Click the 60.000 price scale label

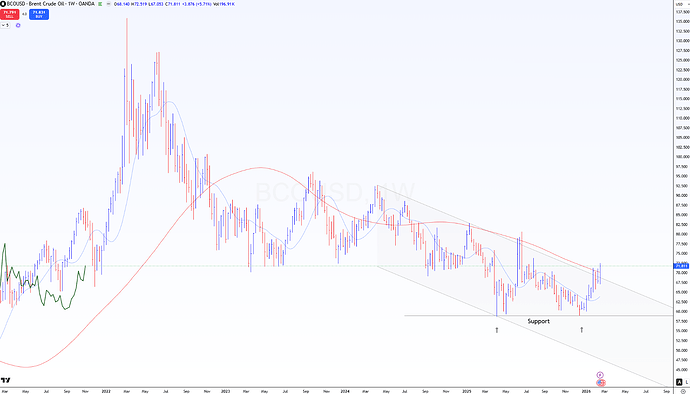682,312
